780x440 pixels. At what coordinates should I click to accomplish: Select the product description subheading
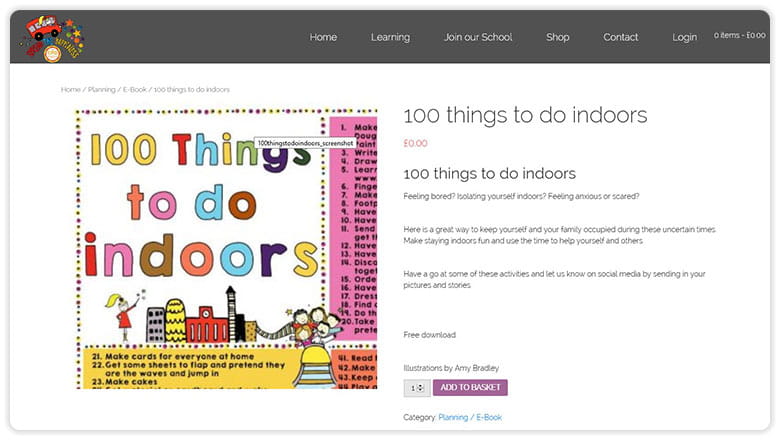point(489,174)
